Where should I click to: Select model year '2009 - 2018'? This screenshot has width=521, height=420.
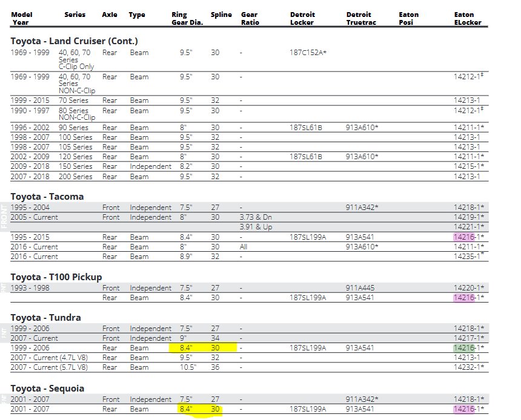30,166
